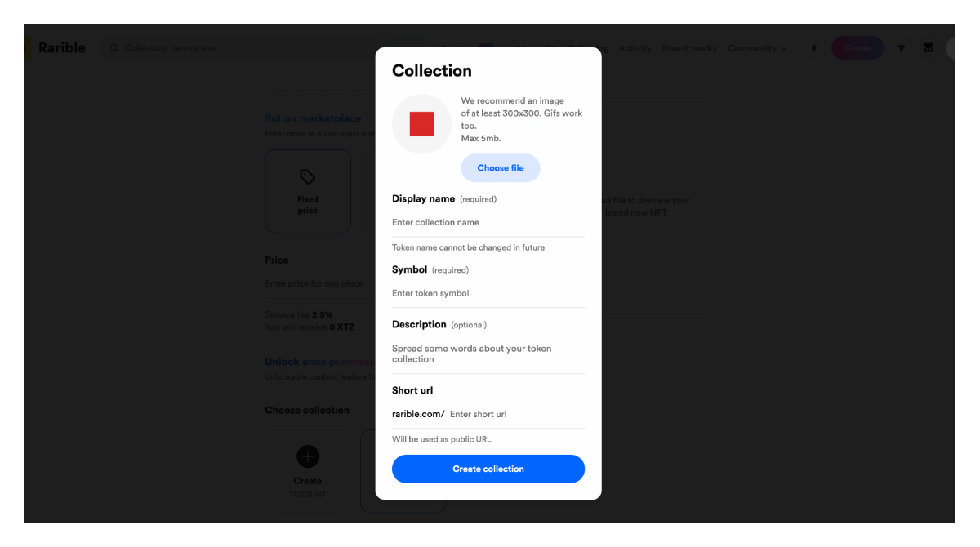
Task: Click the lightning bolt icon in header
Action: [x=813, y=48]
